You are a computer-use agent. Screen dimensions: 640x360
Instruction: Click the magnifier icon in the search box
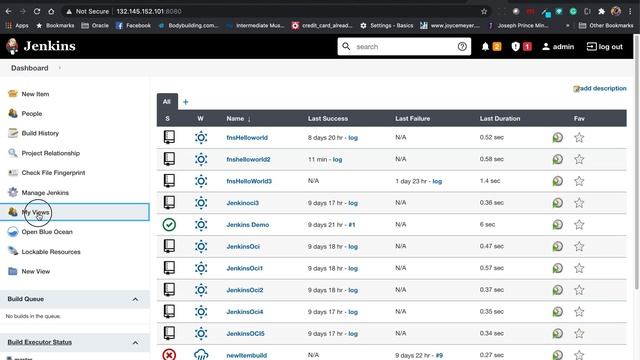tap(346, 46)
